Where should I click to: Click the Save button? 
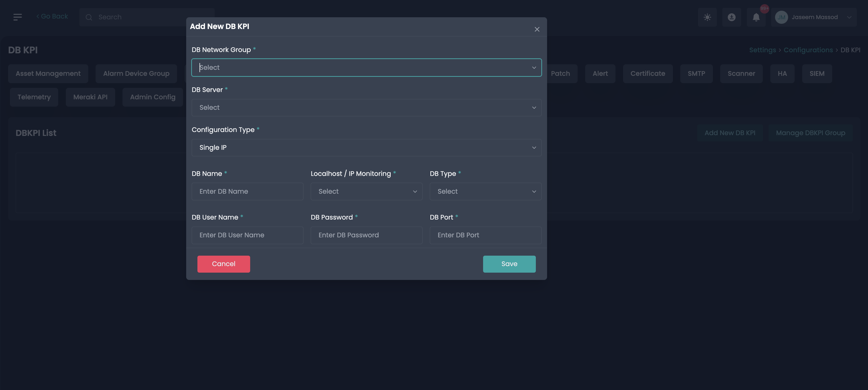pyautogui.click(x=509, y=264)
